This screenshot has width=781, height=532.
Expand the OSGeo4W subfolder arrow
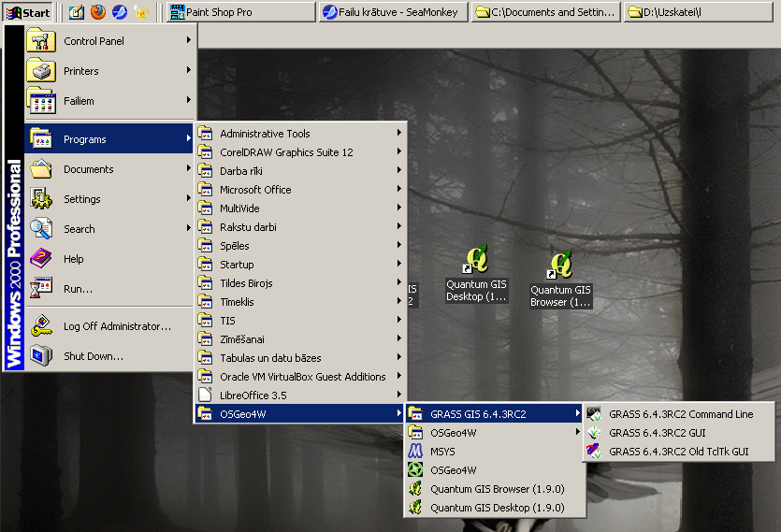click(577, 431)
